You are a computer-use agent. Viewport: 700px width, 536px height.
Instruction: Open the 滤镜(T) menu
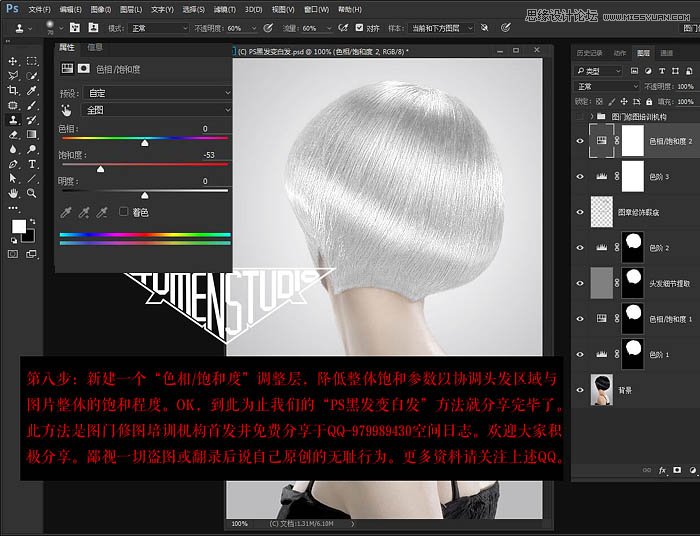pyautogui.click(x=225, y=9)
